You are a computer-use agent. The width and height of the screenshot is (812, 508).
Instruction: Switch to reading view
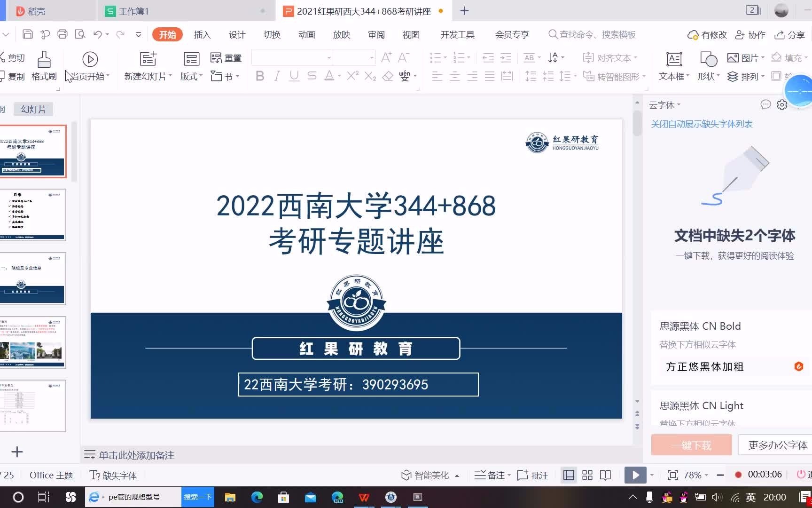tap(606, 475)
